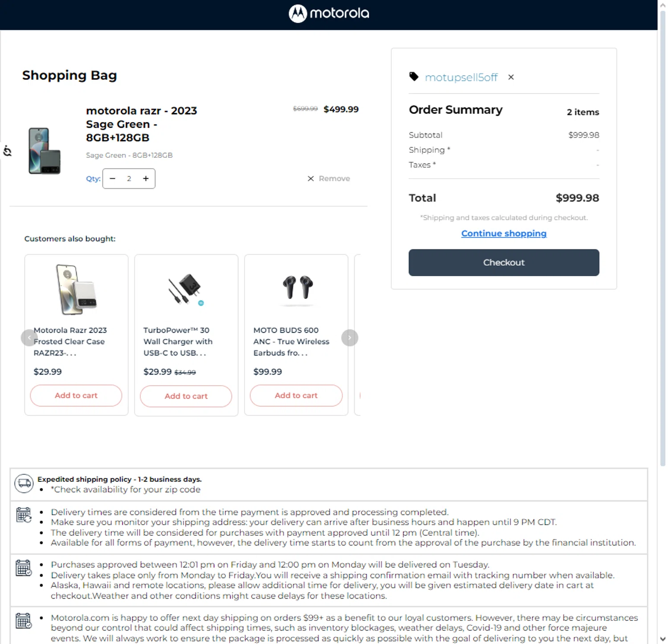Open motorola razr 2023 Sage Green title
The image size is (668, 644).
click(x=141, y=124)
